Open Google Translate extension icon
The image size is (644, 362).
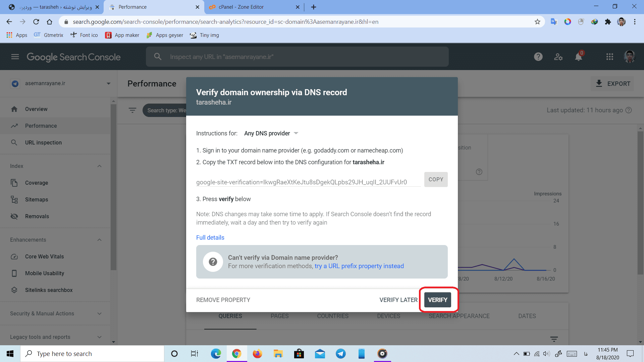(x=554, y=22)
